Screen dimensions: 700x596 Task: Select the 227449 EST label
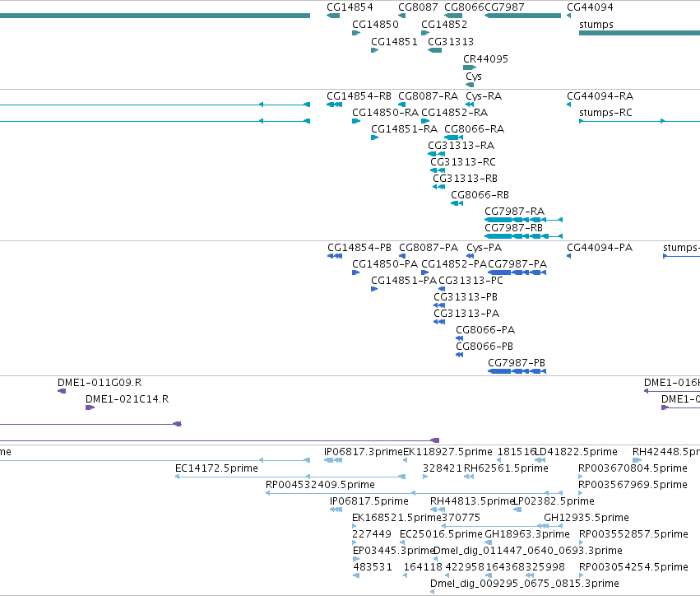tap(372, 534)
